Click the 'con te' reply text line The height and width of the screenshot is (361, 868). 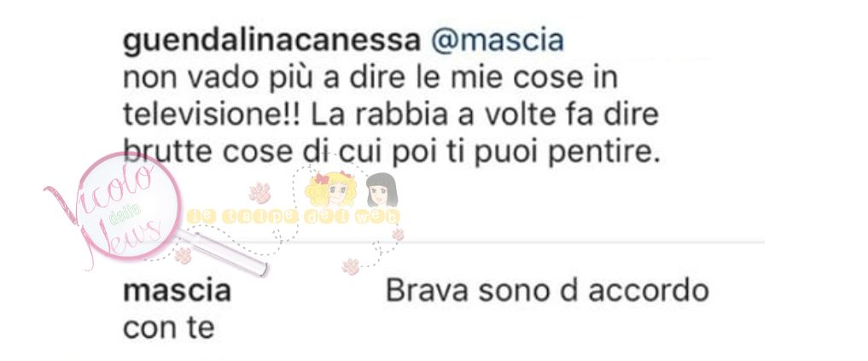click(x=169, y=329)
